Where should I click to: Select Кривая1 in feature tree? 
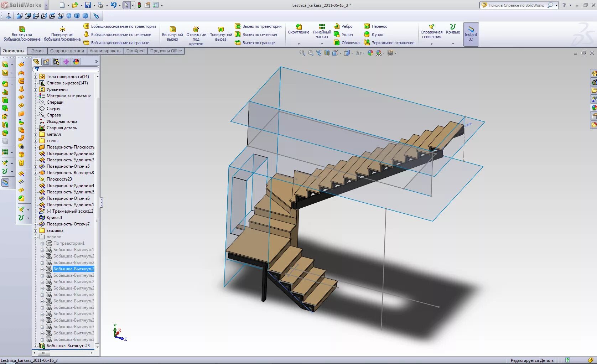(51, 218)
